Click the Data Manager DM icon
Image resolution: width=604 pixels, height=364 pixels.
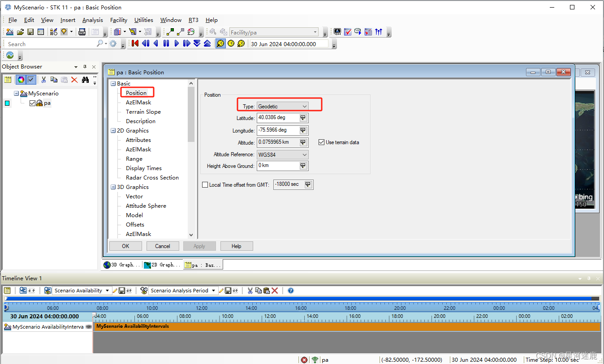point(337,32)
